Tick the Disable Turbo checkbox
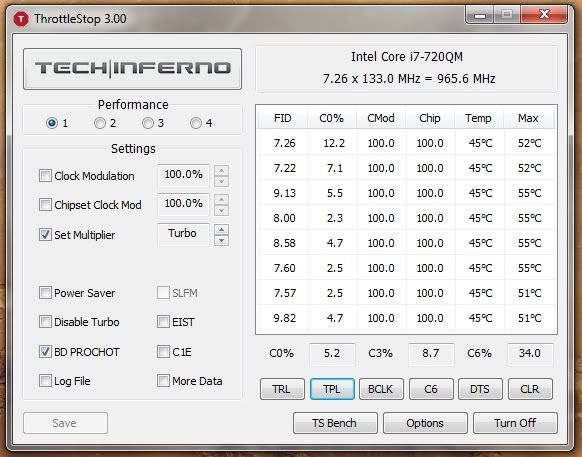The width and height of the screenshot is (582, 457). (45, 321)
